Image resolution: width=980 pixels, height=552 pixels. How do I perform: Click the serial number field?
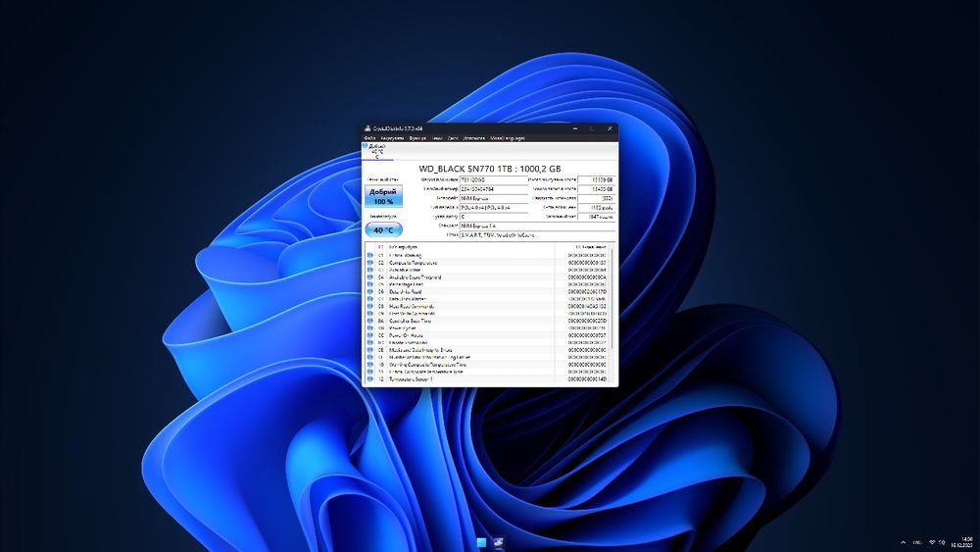tap(494, 189)
